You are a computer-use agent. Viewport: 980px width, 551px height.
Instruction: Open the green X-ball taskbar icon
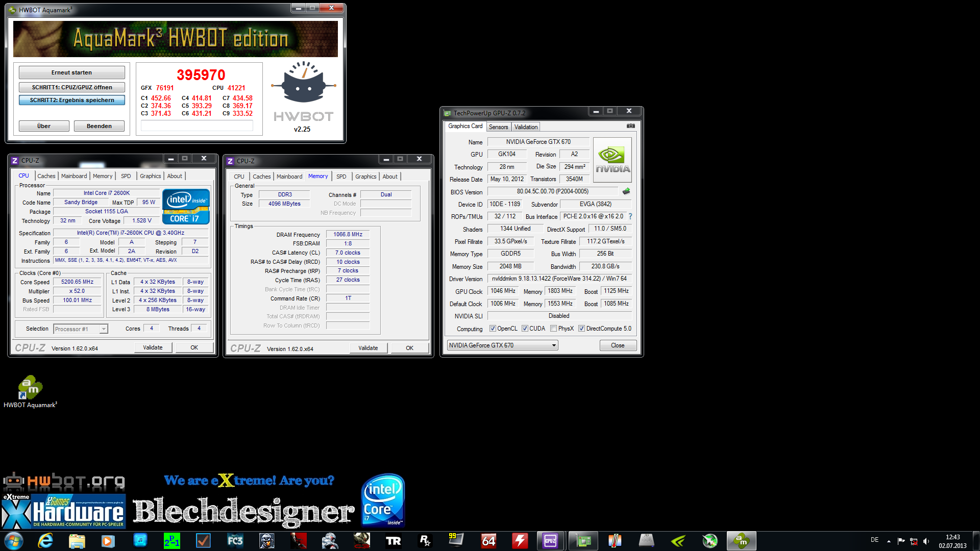tap(709, 541)
